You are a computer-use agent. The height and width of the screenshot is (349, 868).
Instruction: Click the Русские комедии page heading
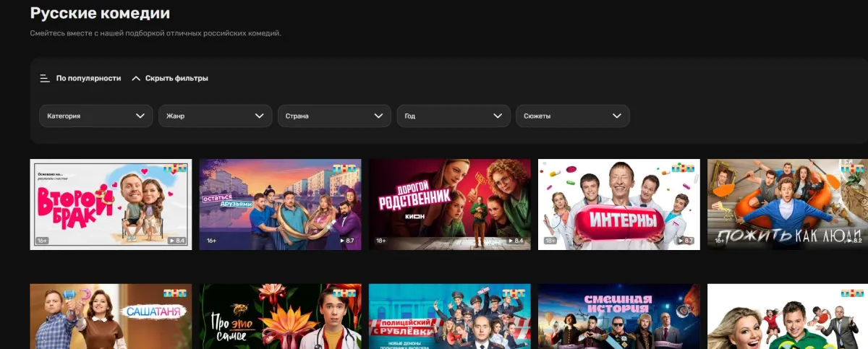tap(100, 13)
